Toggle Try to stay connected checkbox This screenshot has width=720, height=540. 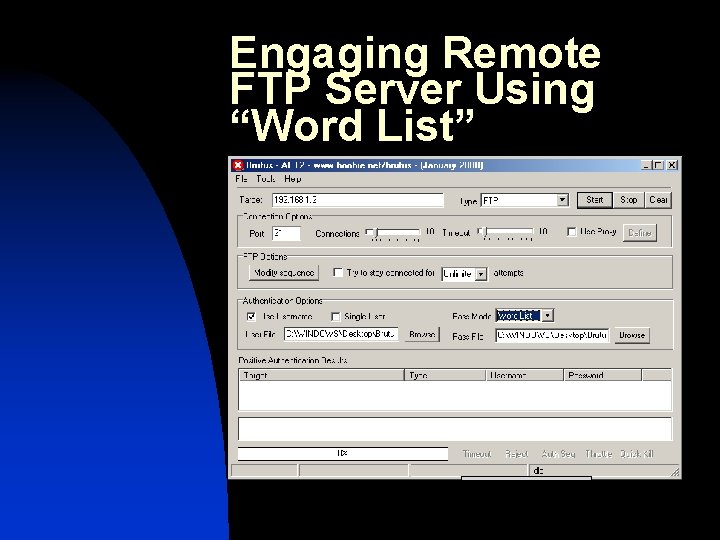[338, 273]
